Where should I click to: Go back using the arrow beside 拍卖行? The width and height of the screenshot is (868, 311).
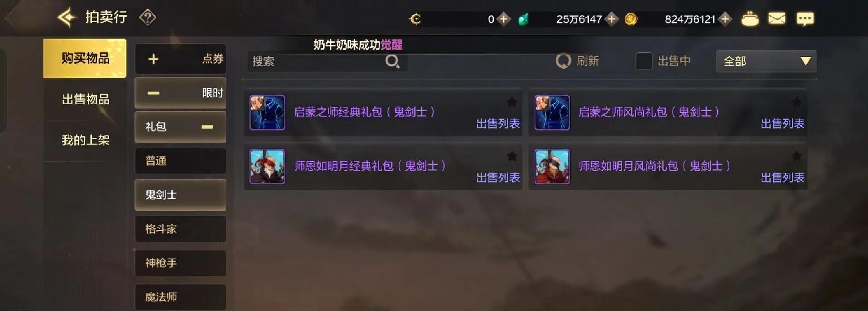67,17
